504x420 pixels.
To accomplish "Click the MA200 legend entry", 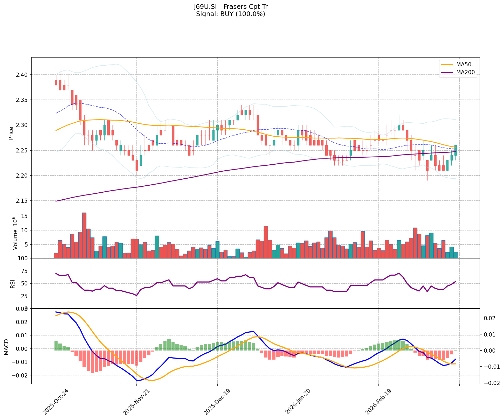I will (466, 72).
